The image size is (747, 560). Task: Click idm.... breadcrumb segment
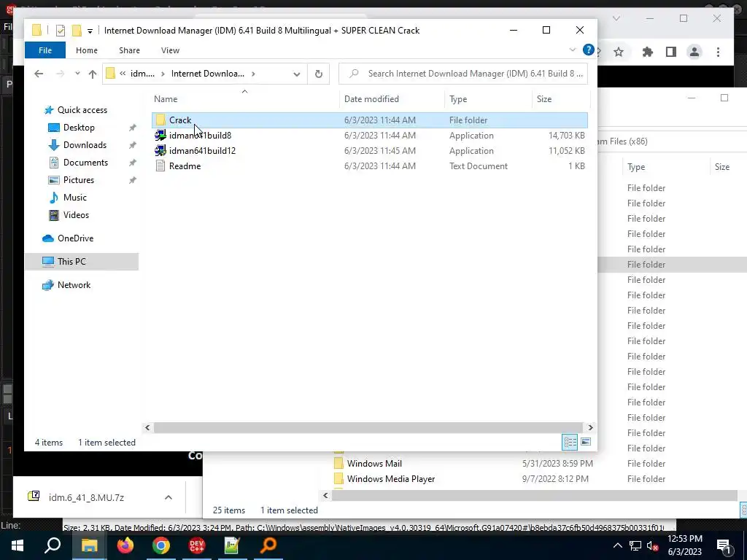[142, 74]
